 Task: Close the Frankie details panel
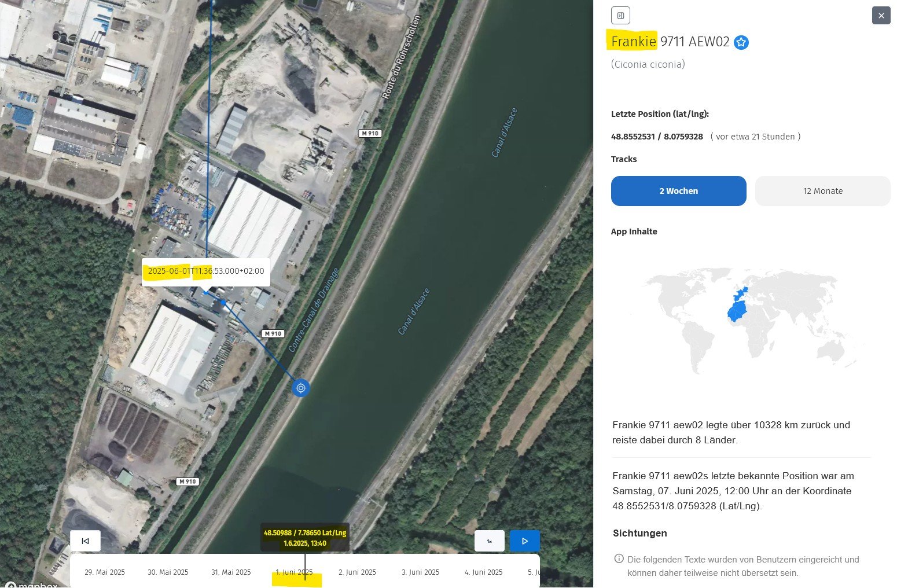point(881,16)
